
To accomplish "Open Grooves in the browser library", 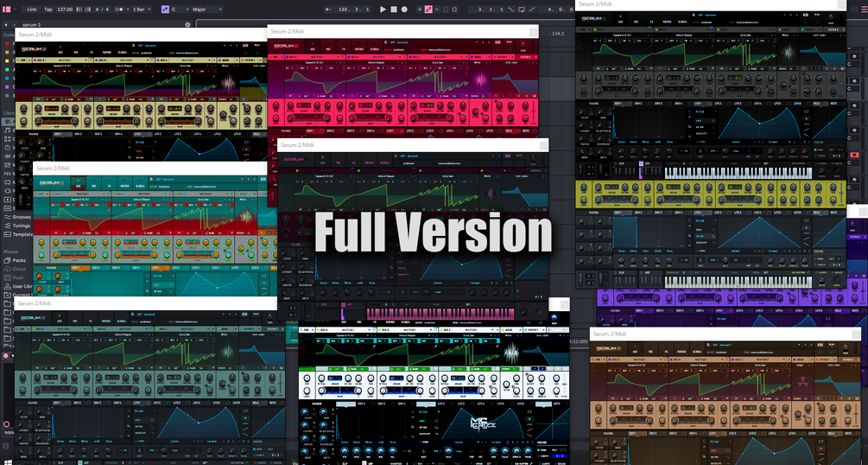I will click(x=22, y=217).
